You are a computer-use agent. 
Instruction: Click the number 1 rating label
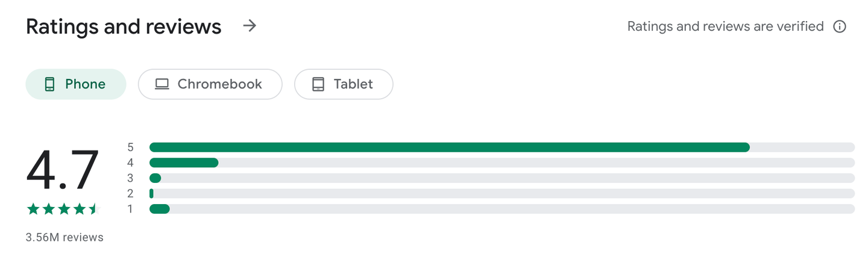pyautogui.click(x=130, y=209)
